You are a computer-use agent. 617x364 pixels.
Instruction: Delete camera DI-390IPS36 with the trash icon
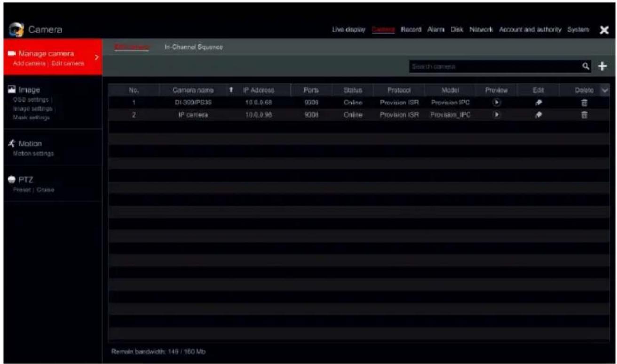pyautogui.click(x=585, y=102)
